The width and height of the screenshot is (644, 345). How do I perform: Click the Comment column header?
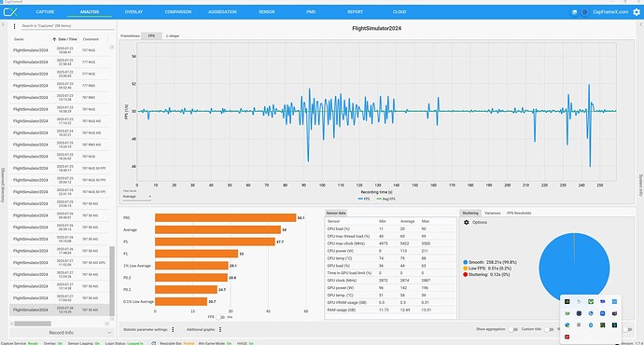[x=91, y=39]
